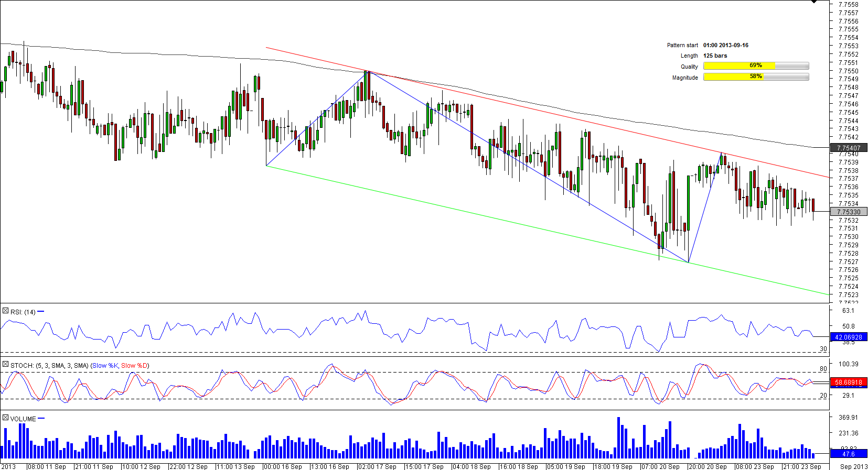Click the stochastic value 58.68918 label

click(849, 382)
